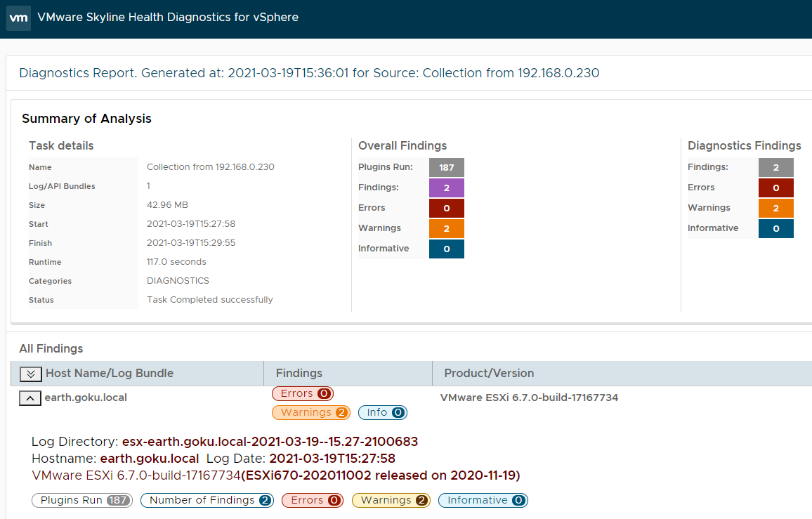The height and width of the screenshot is (519, 812).
Task: Click the Errors 0 badge in Findings column
Action: pyautogui.click(x=303, y=394)
